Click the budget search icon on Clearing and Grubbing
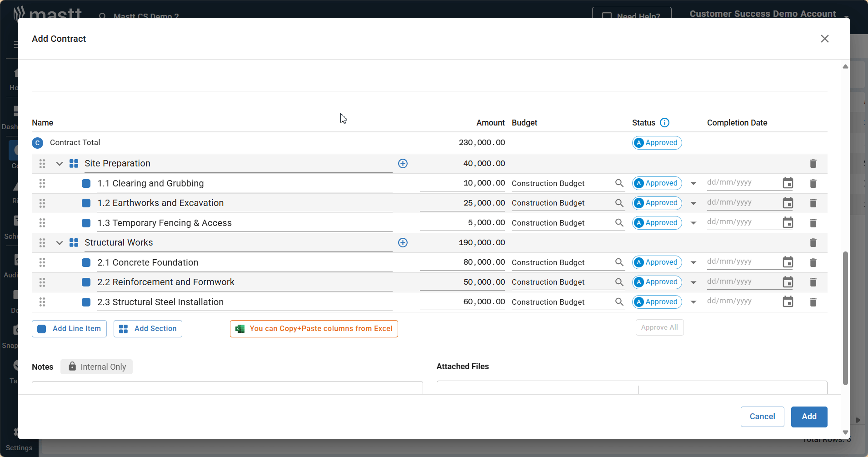Screen dimensions: 868x457 (619, 183)
